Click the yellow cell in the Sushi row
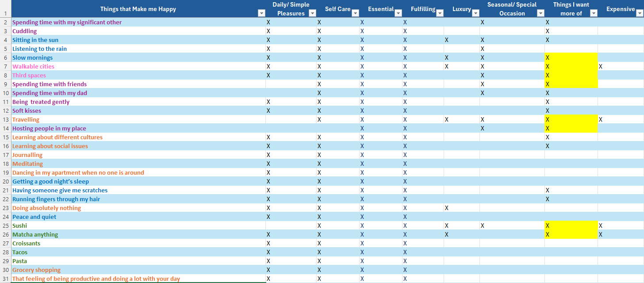This screenshot has height=283, width=644. [571, 226]
